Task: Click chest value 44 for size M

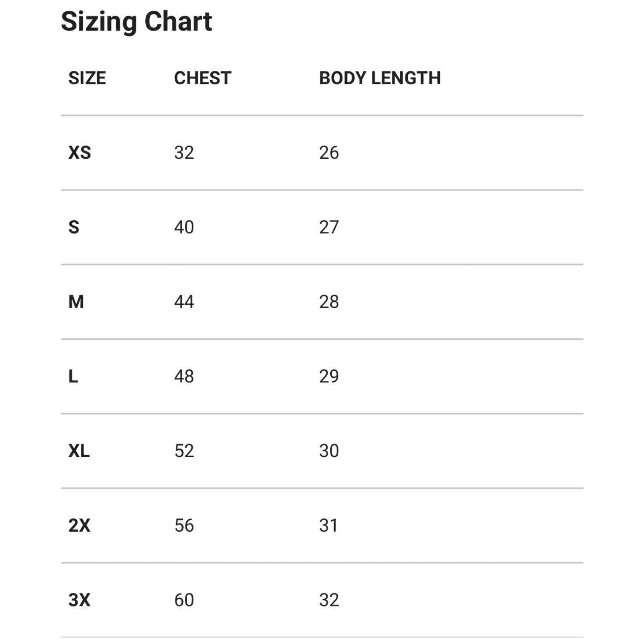Action: pos(184,302)
